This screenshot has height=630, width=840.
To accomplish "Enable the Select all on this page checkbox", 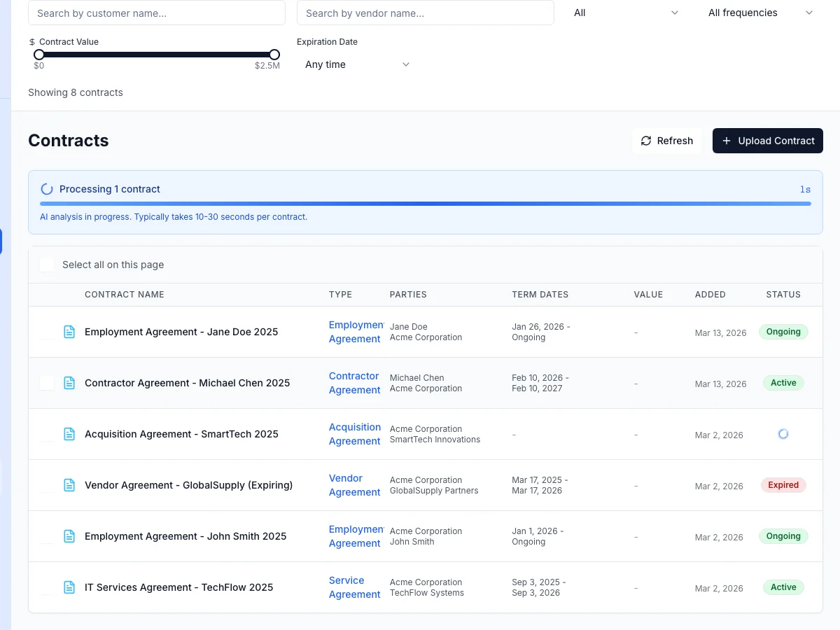I will 46,265.
